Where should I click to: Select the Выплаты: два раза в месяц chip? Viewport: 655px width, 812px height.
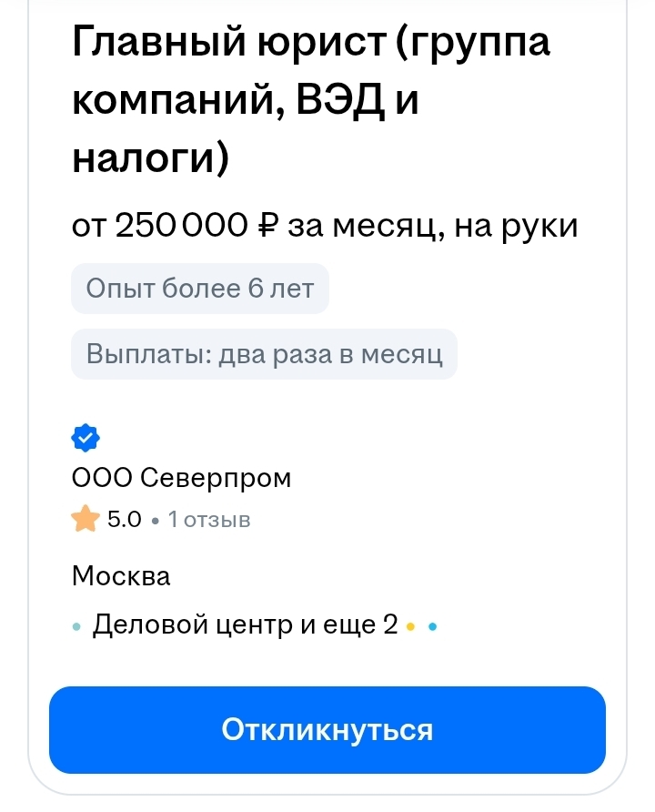coord(264,353)
